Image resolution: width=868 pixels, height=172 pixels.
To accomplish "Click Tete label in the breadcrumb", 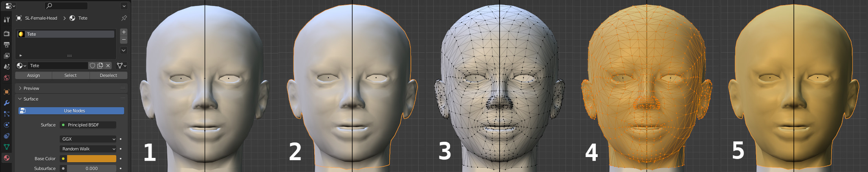I will (x=83, y=18).
